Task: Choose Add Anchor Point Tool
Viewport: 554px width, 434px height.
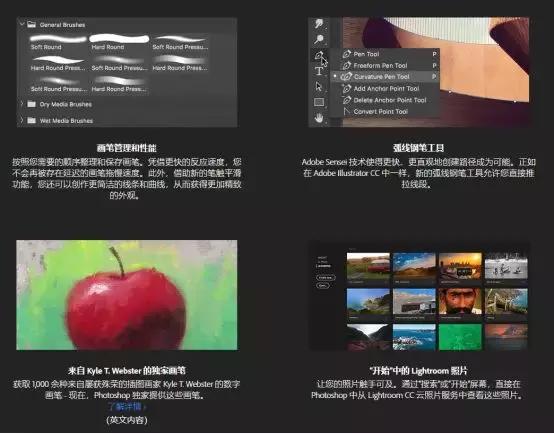Action: 385,88
